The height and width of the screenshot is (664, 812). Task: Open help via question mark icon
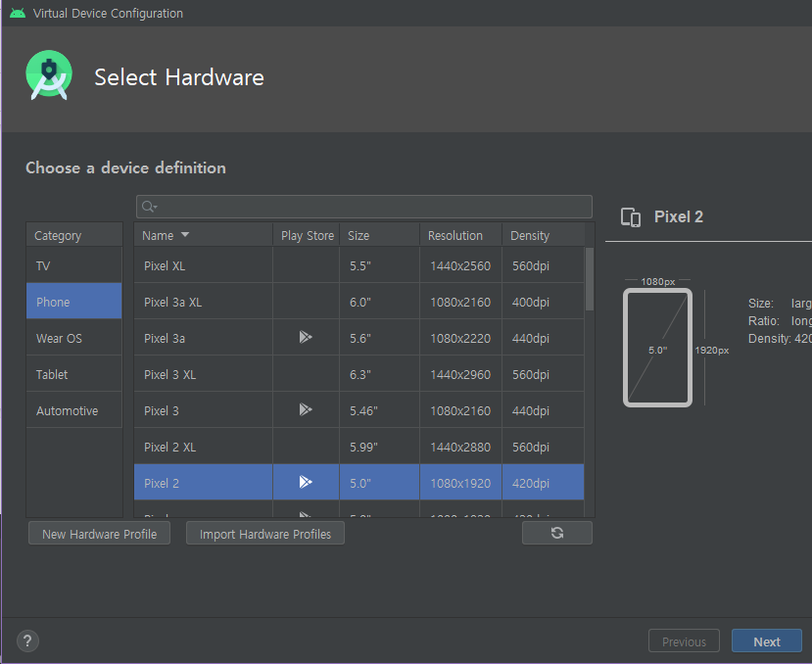coord(28,640)
